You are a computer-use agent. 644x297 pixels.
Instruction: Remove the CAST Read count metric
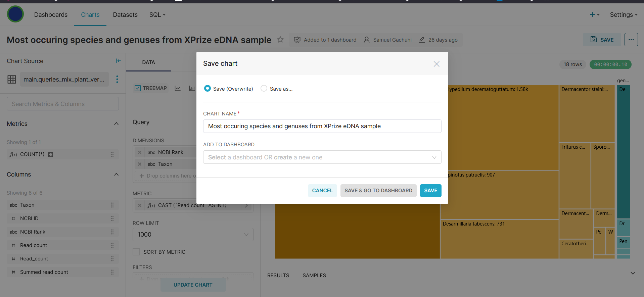(x=140, y=205)
